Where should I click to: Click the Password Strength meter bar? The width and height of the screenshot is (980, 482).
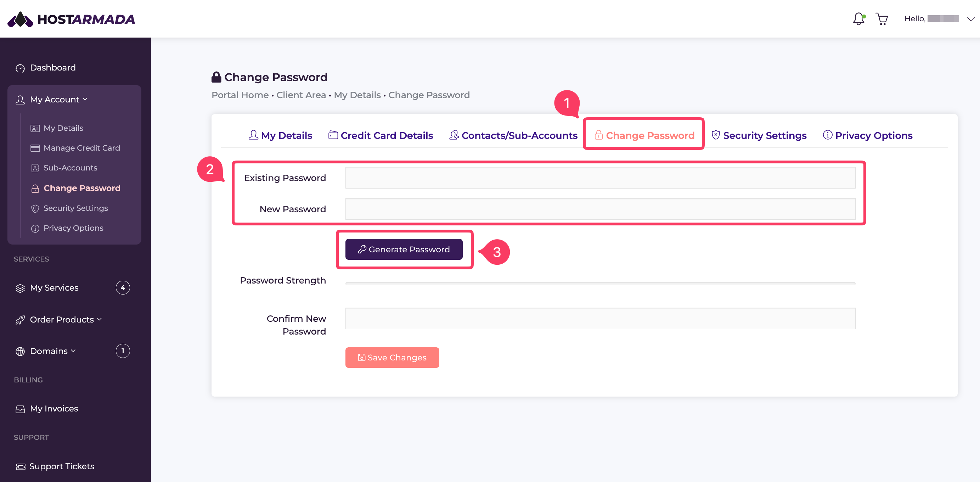tap(600, 284)
